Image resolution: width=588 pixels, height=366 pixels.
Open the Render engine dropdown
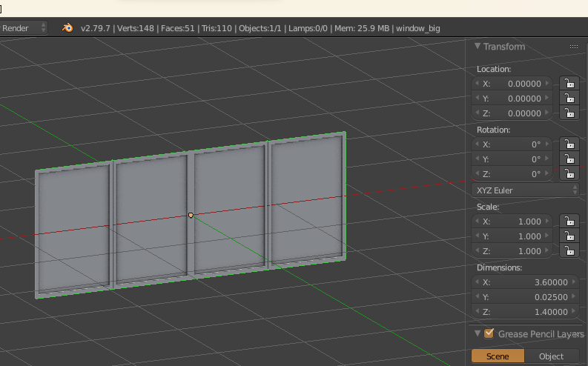click(24, 27)
